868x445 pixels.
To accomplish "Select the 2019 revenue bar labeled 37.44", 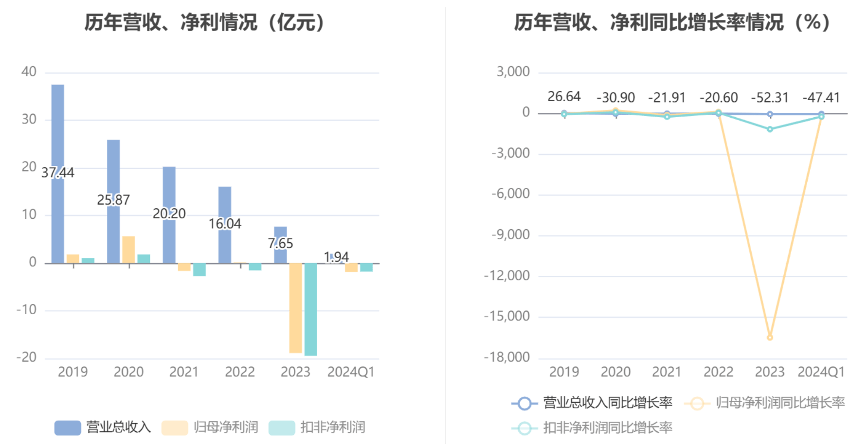I will click(58, 174).
